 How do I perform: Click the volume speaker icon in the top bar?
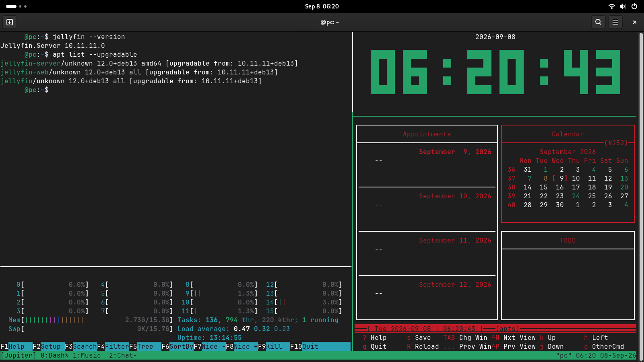point(623,6)
